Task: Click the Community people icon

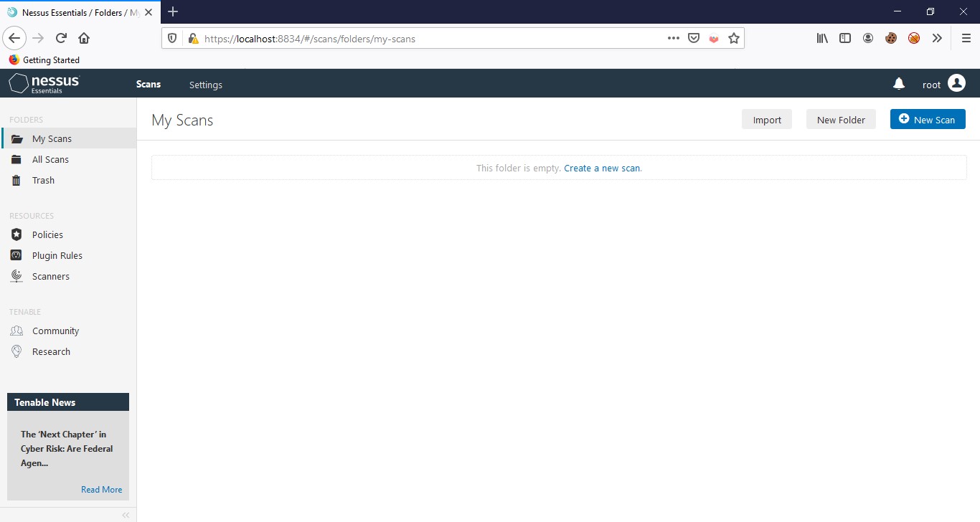Action: (17, 331)
